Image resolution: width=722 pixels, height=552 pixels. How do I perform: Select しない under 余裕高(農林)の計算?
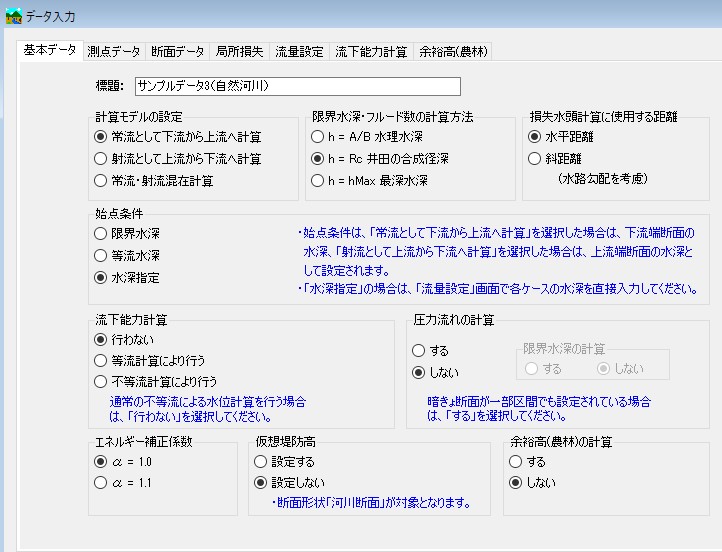tap(532, 482)
